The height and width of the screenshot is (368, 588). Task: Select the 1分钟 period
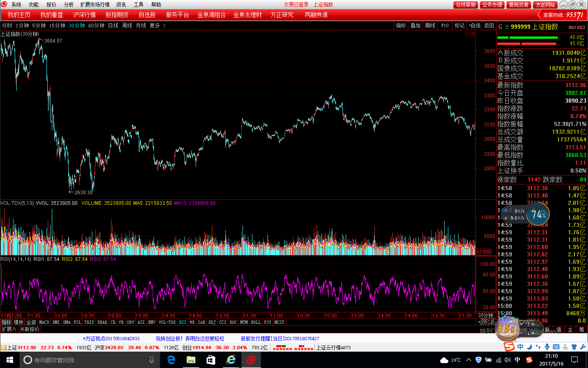point(22,25)
